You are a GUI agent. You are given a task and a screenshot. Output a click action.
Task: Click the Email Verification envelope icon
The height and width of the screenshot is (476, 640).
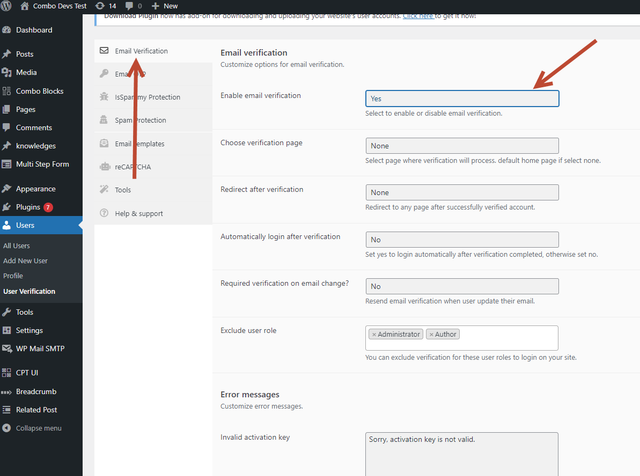(x=104, y=51)
